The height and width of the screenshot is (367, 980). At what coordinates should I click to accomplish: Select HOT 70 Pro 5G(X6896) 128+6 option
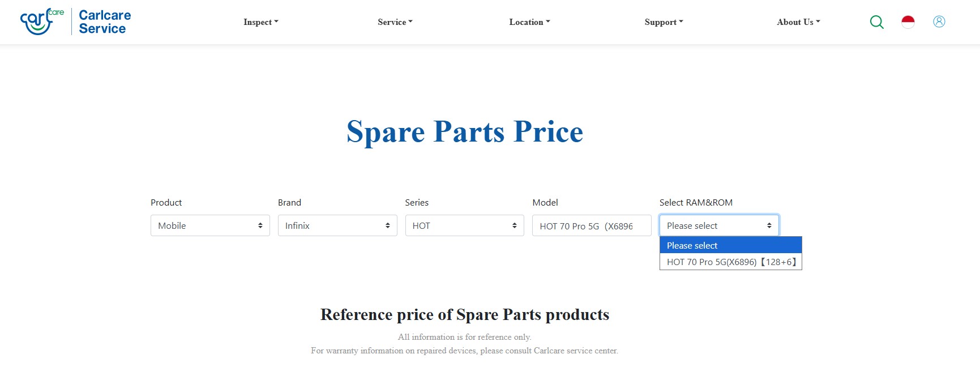pyautogui.click(x=730, y=262)
